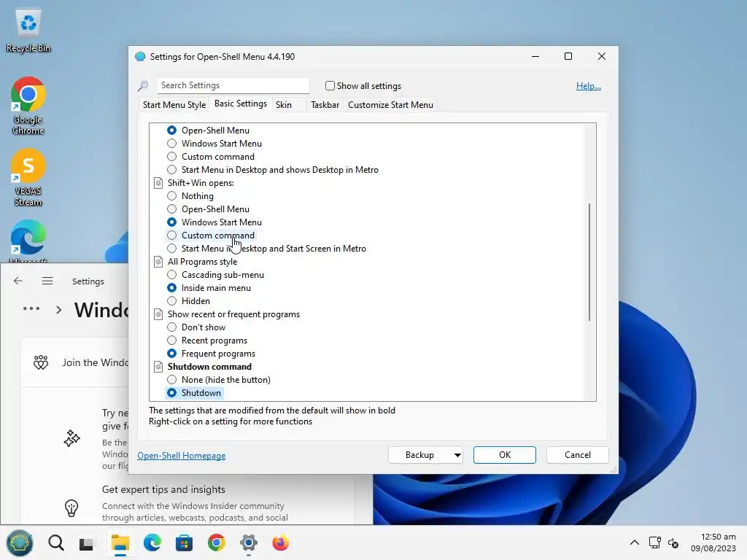
Task: Switch to the Basic Settings tab
Action: [241, 104]
